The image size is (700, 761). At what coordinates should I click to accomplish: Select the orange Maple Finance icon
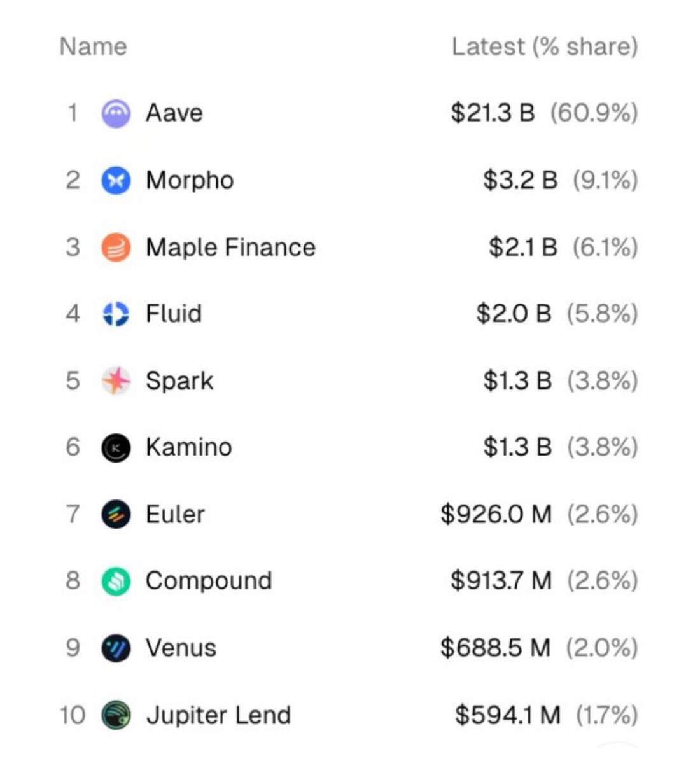[116, 248]
